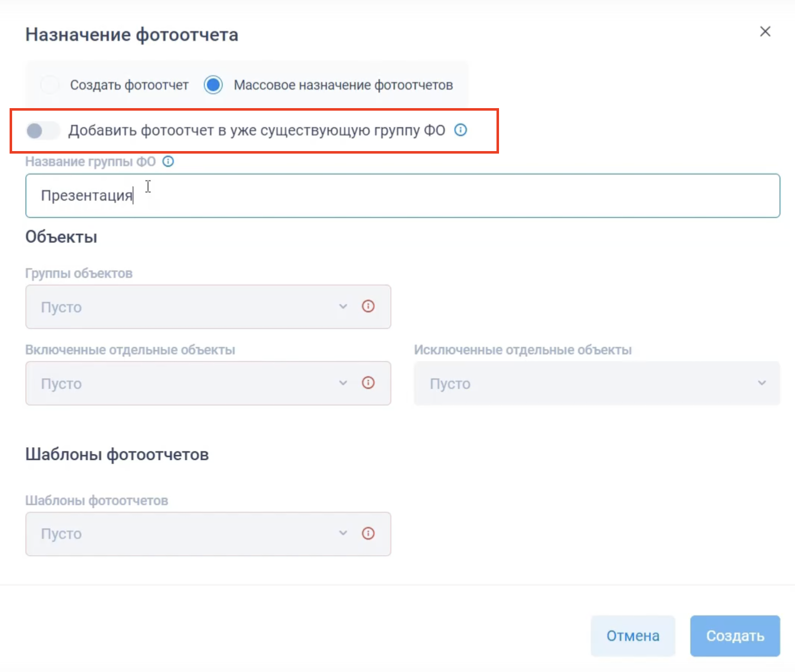Click info icon beside Название группы ФО

click(168, 162)
